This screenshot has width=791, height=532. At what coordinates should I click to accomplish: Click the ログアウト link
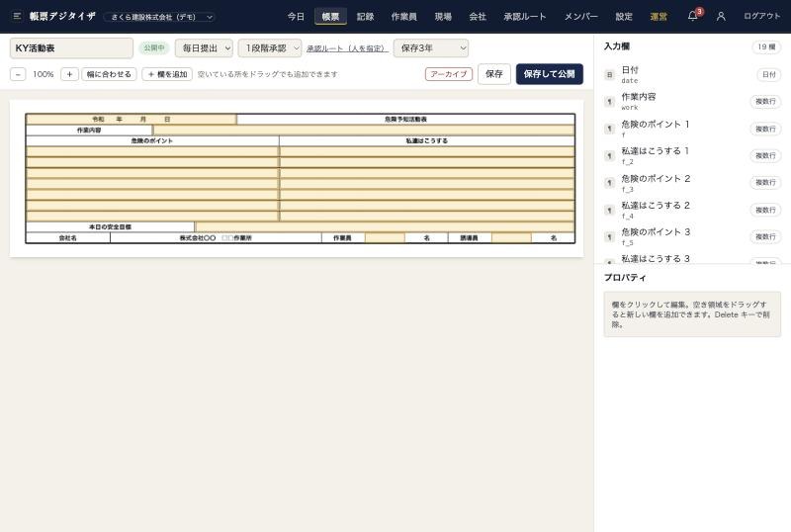point(761,16)
